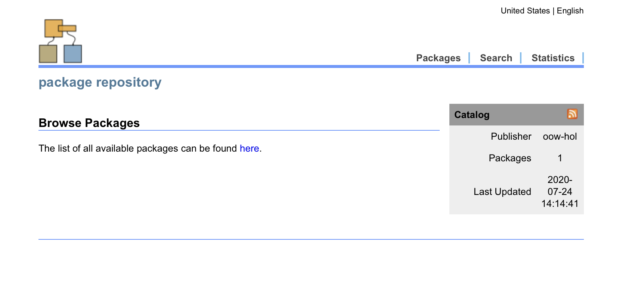The width and height of the screenshot is (644, 295).
Task: Go to the Statistics tab
Action: coord(553,58)
